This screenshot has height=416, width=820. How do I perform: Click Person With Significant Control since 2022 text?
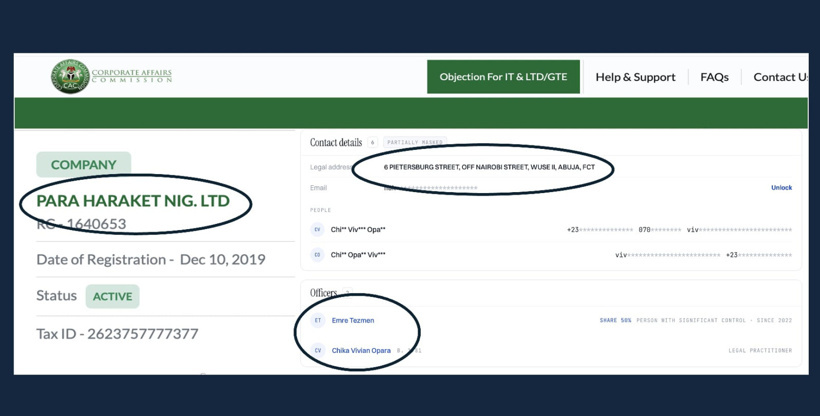coord(714,320)
